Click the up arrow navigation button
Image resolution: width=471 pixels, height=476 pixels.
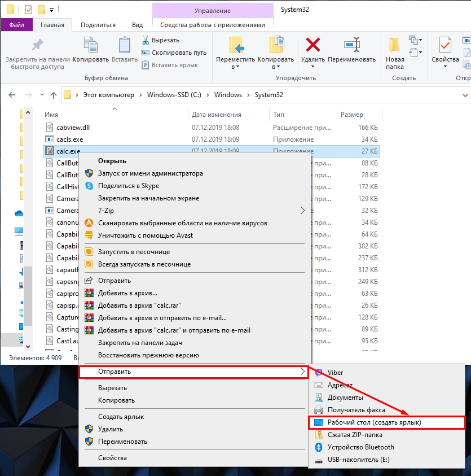54,95
